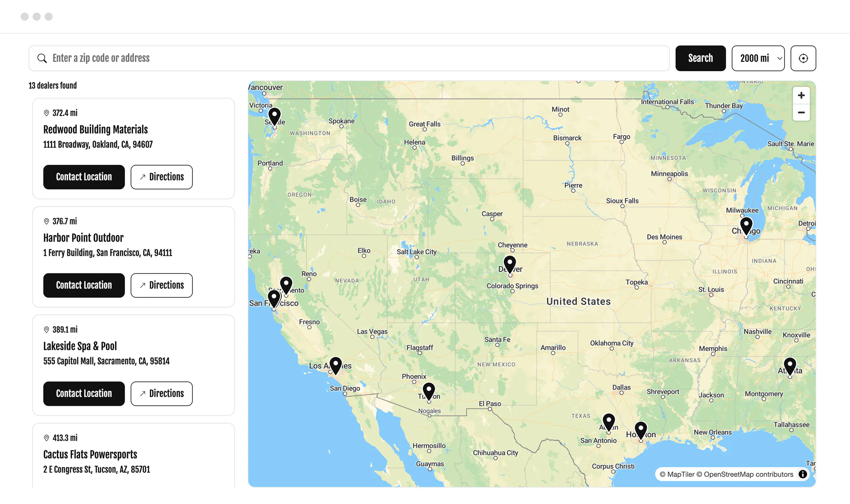Get directions to Lakeside Spa & Pool
The width and height of the screenshot is (850, 504).
coord(162,394)
